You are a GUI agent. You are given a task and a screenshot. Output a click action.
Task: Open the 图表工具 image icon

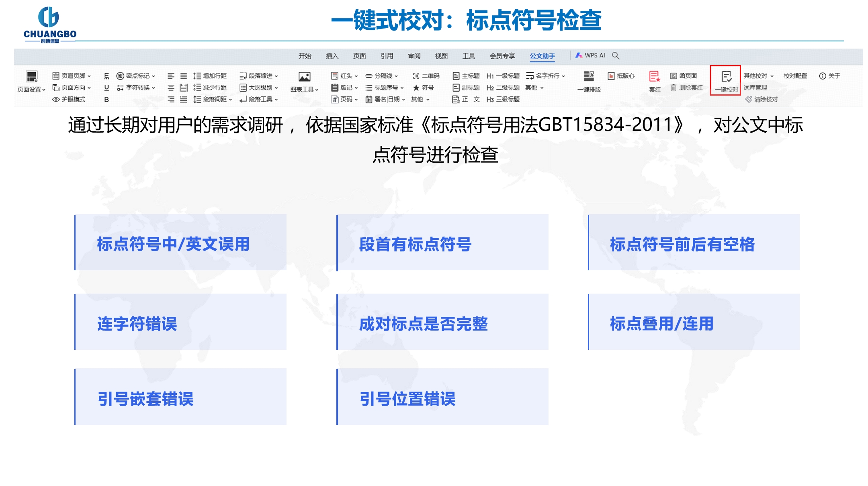point(304,77)
